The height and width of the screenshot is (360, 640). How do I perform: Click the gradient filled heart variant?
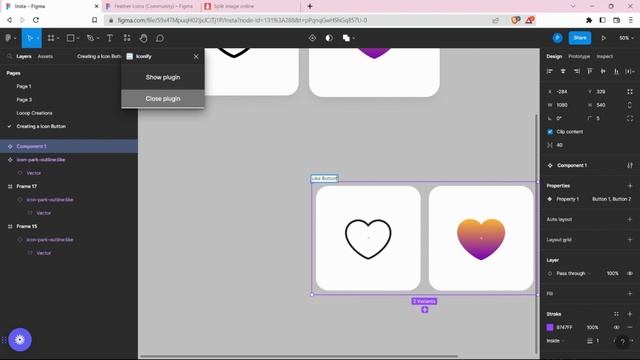click(481, 238)
